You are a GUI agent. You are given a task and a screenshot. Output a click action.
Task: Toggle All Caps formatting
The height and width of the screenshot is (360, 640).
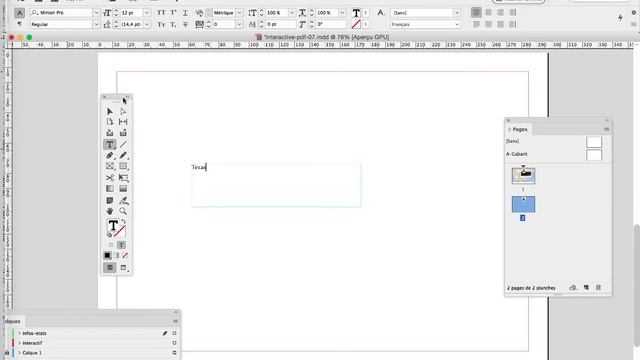[161, 13]
